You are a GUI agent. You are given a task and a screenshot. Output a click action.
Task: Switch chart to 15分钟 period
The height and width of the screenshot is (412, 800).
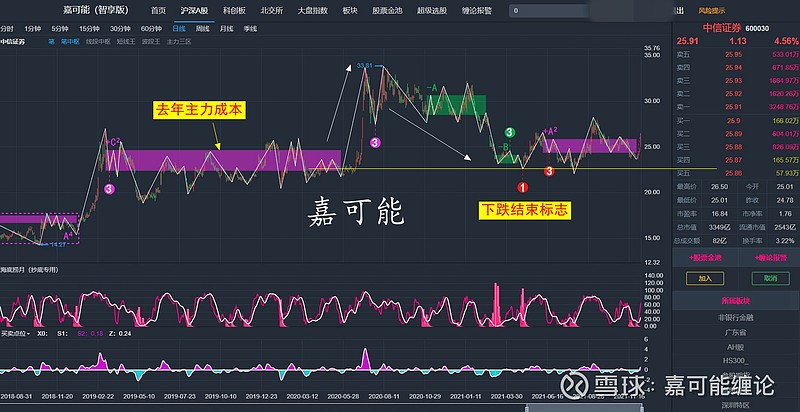[89, 29]
